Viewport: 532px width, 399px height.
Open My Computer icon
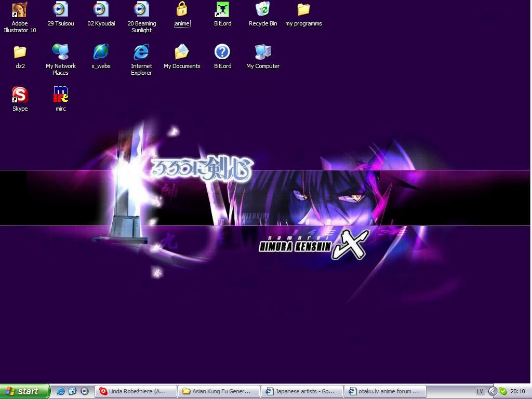click(263, 57)
